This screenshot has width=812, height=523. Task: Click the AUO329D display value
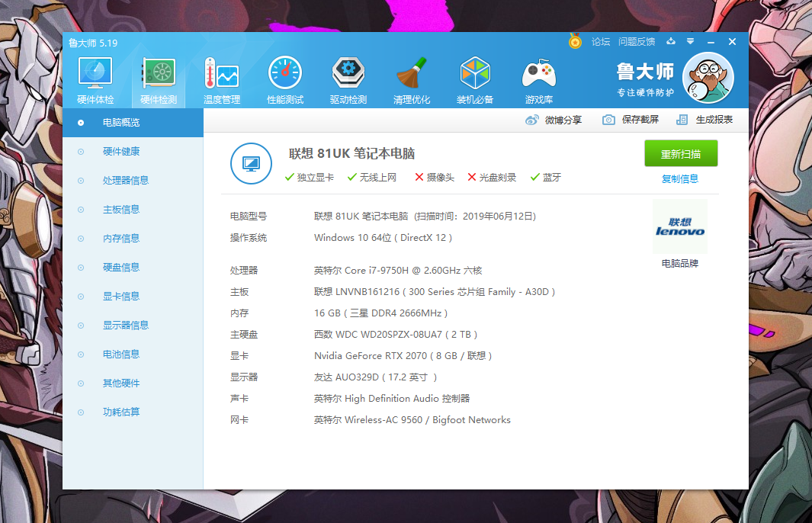(x=375, y=377)
